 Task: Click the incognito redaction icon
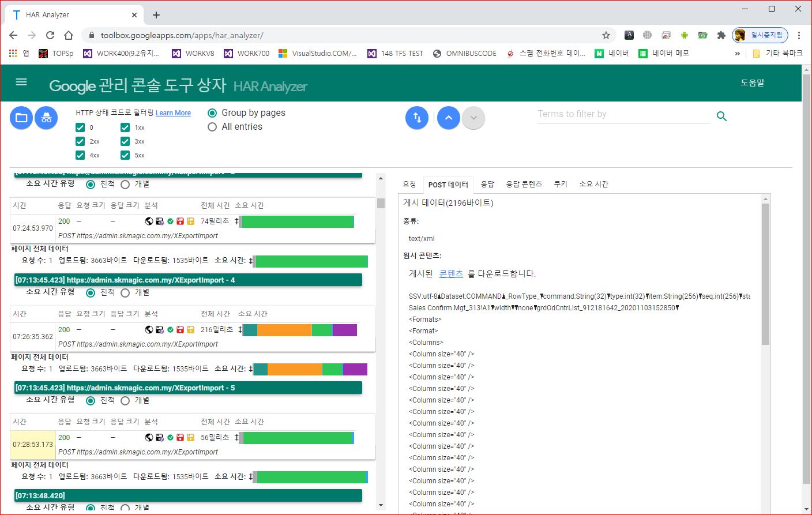click(x=46, y=118)
